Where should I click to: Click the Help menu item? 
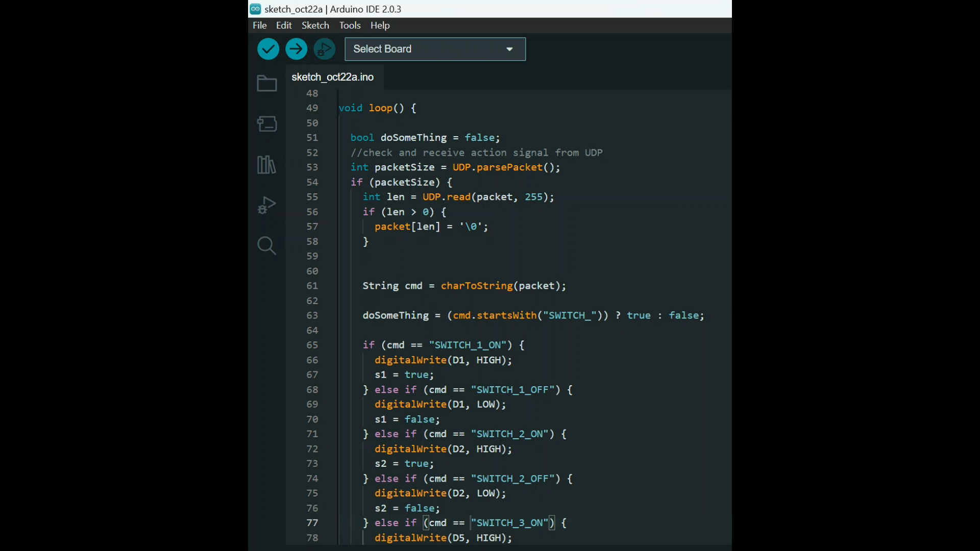click(x=380, y=25)
